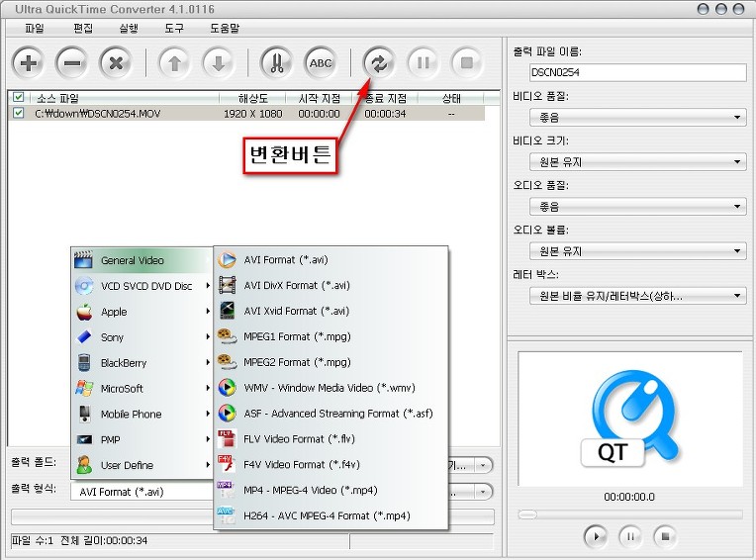Viewport: 756px width, 560px height.
Task: Expand the output format dropdown arrow
Action: pyautogui.click(x=483, y=492)
